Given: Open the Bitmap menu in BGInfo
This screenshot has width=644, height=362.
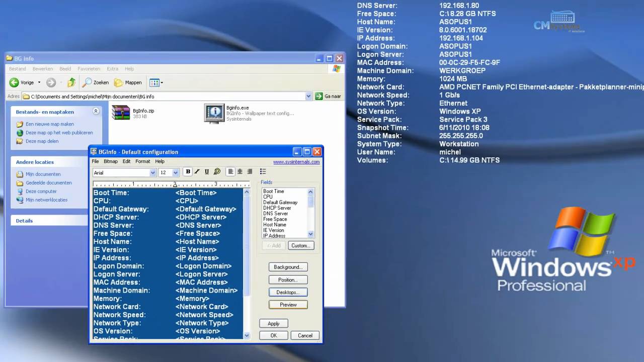Looking at the screenshot, I should [x=111, y=161].
